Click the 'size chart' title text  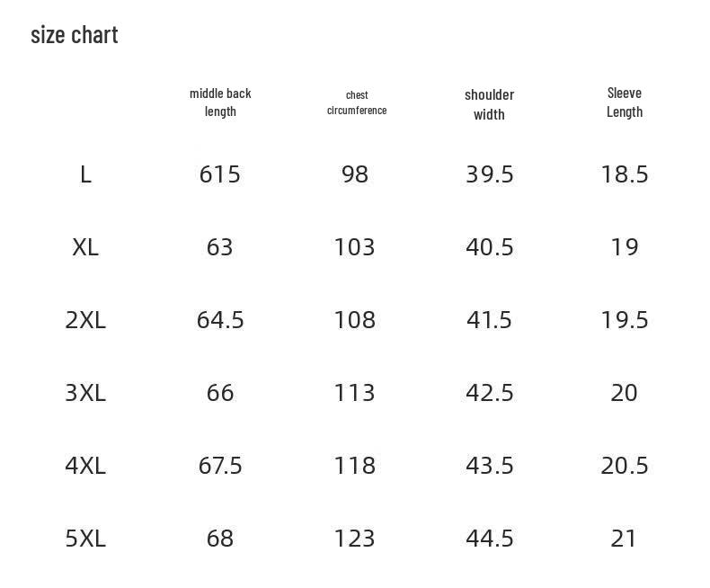coord(75,35)
